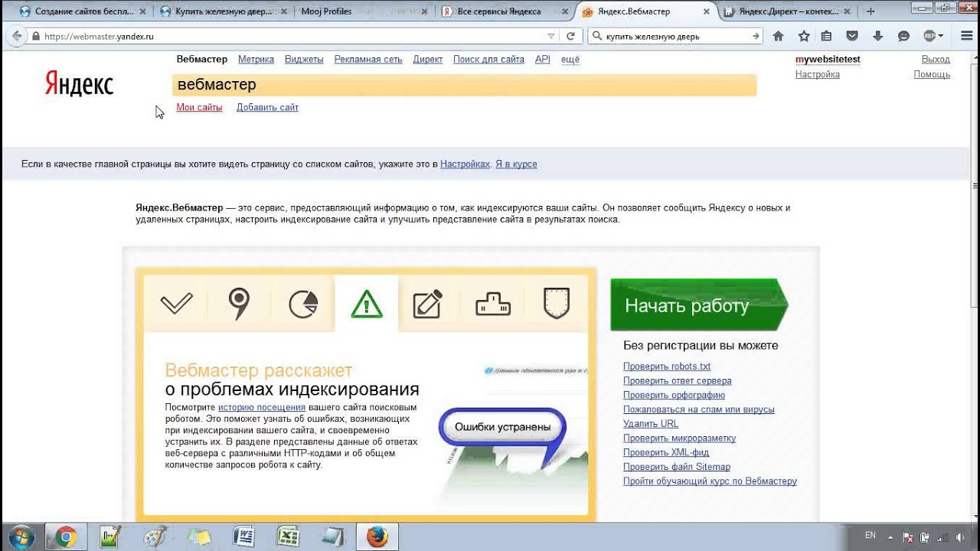Viewport: 980px width, 551px height.
Task: Close the Яндекс.Вебмастер tab
Action: tap(706, 11)
